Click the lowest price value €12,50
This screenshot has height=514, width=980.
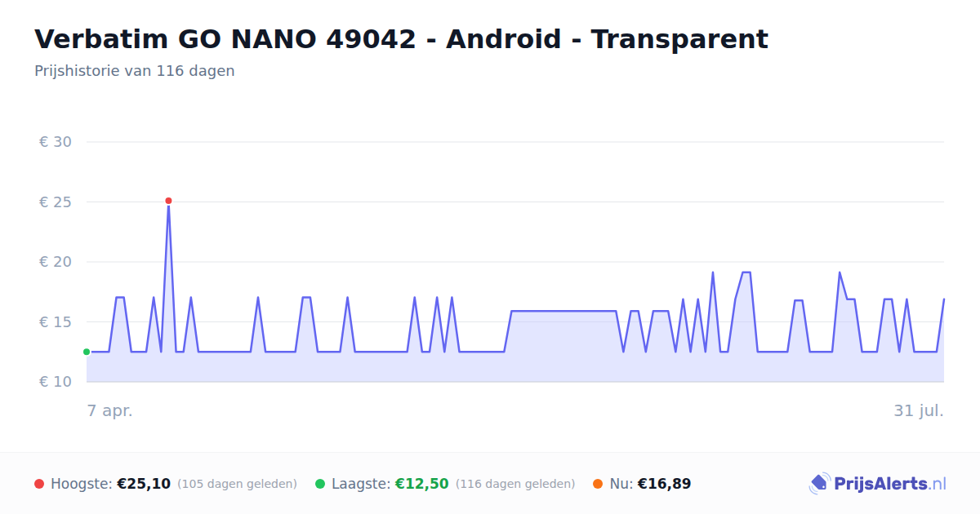422,484
